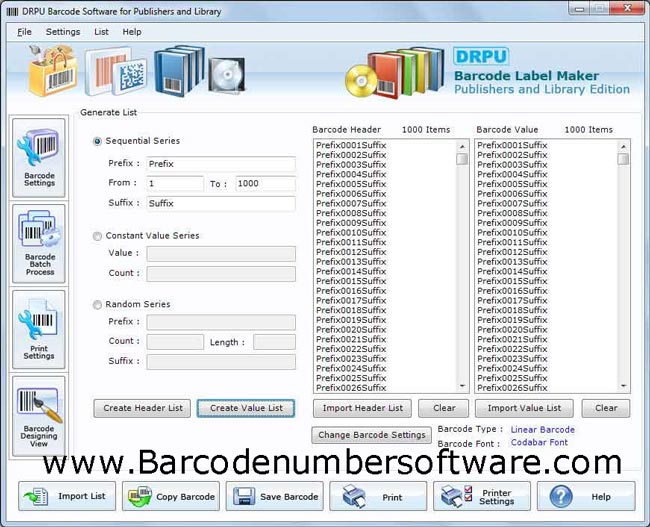
Task: Open the Help menu
Action: click(132, 32)
